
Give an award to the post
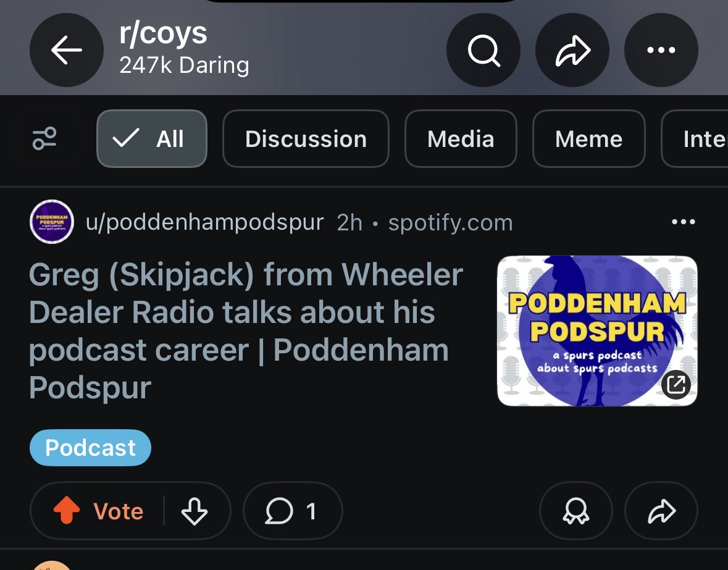coord(575,511)
